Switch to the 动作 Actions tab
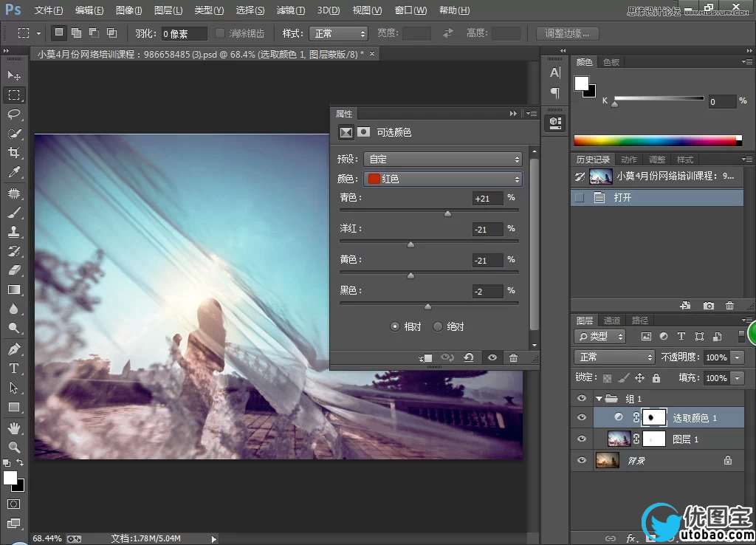The height and width of the screenshot is (545, 756). tap(629, 160)
